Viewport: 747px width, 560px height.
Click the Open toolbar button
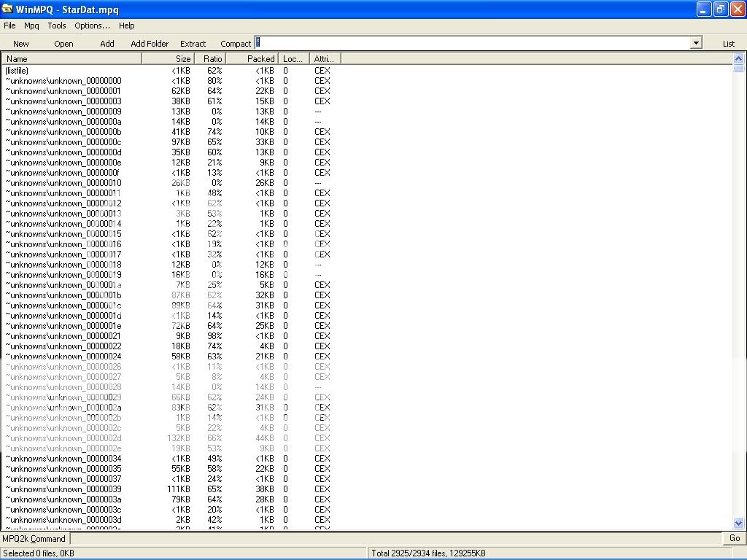[x=63, y=44]
